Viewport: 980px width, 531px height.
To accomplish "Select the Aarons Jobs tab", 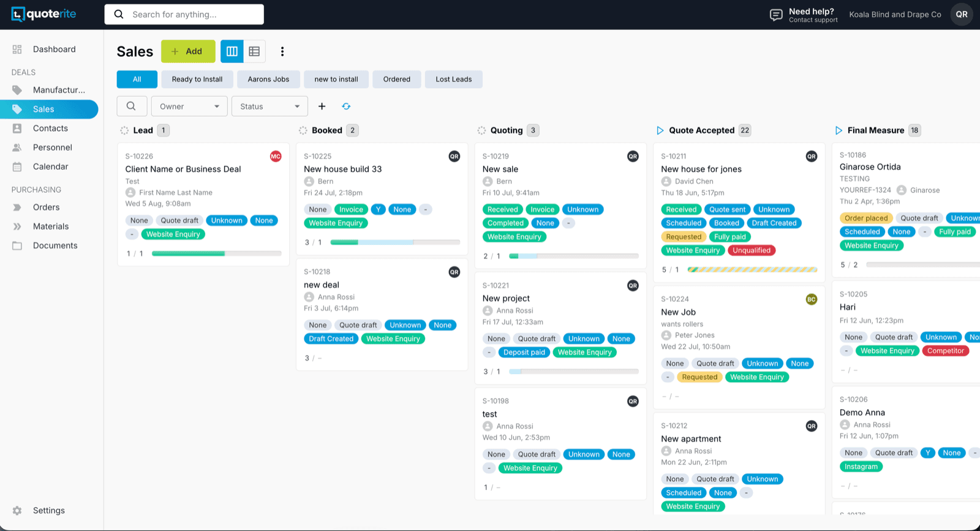I will [268, 80].
